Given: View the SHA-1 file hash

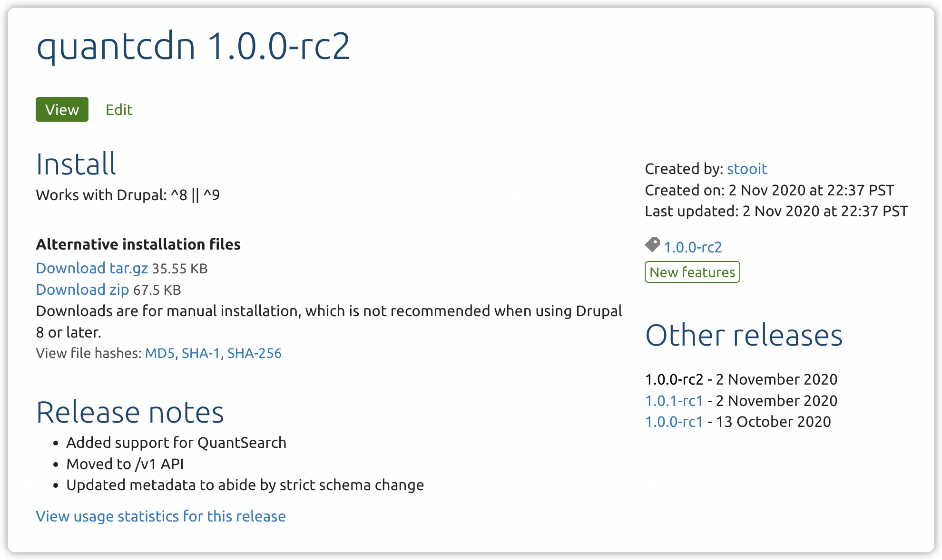Looking at the screenshot, I should tap(201, 353).
